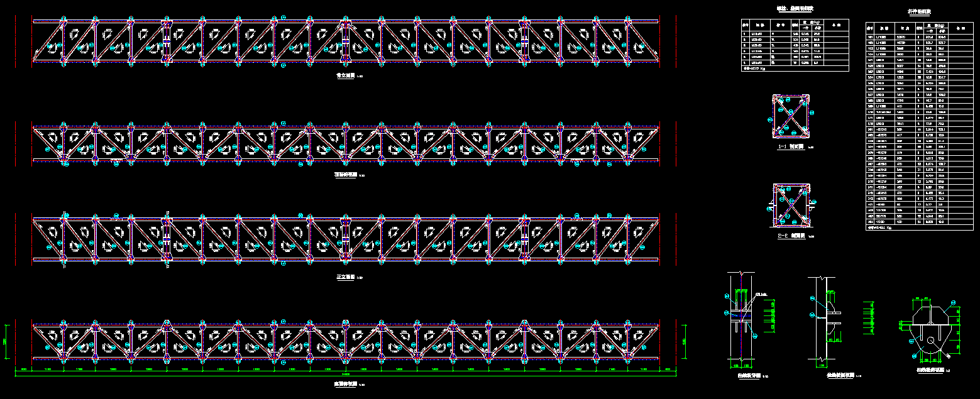Click the member schedule table on right

(919, 126)
